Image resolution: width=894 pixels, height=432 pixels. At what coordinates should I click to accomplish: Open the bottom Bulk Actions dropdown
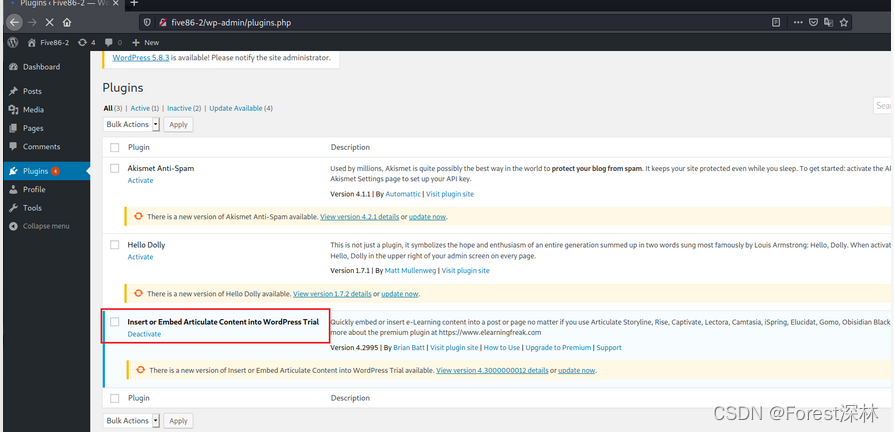click(132, 421)
